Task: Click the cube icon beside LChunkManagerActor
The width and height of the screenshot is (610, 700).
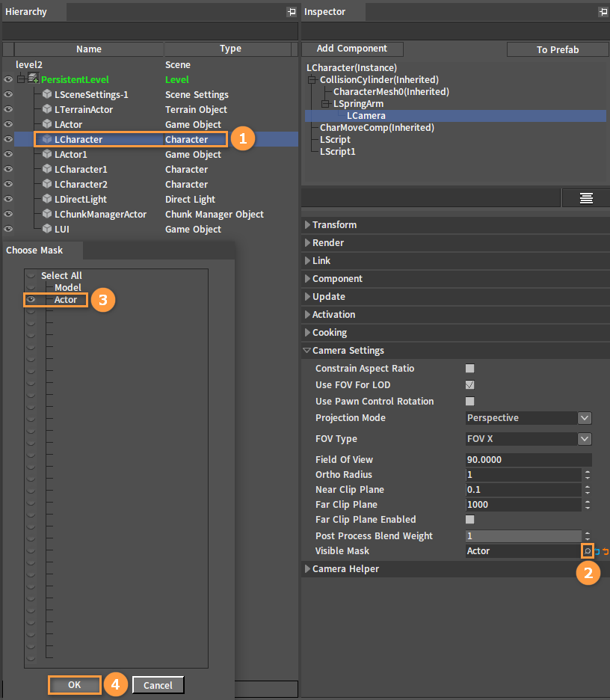Action: click(47, 214)
